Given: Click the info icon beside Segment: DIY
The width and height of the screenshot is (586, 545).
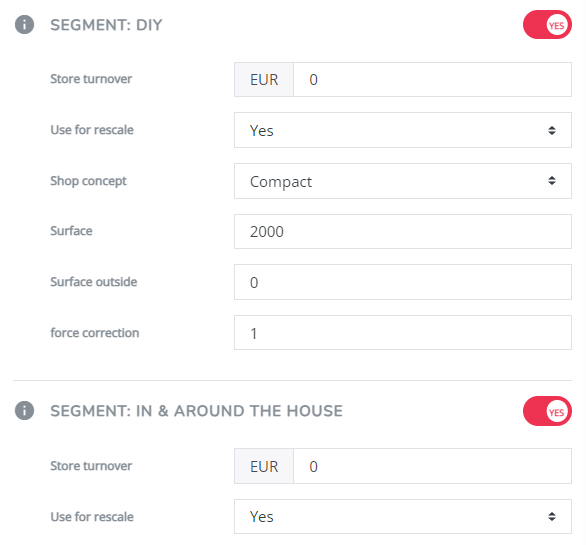Looking at the screenshot, I should click(x=24, y=25).
